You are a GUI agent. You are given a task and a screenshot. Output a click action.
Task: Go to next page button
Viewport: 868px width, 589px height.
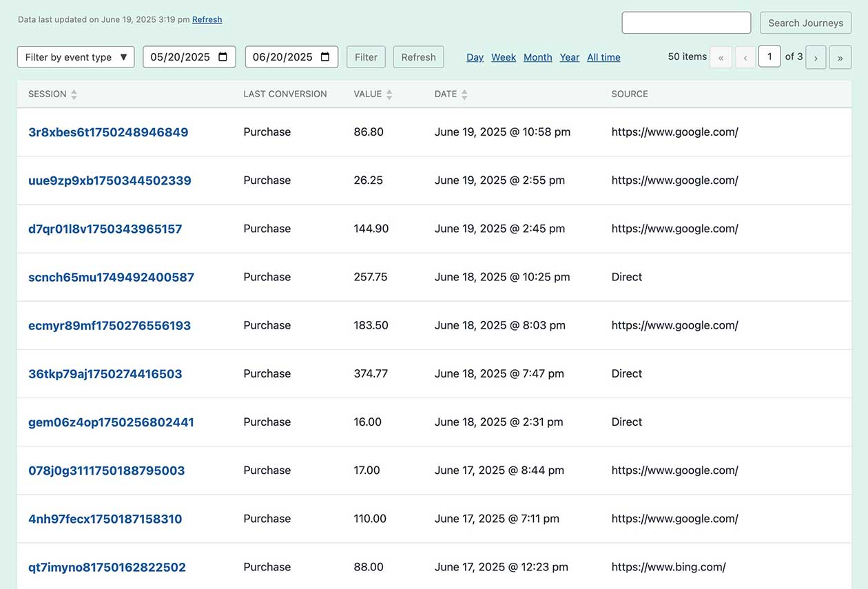816,57
